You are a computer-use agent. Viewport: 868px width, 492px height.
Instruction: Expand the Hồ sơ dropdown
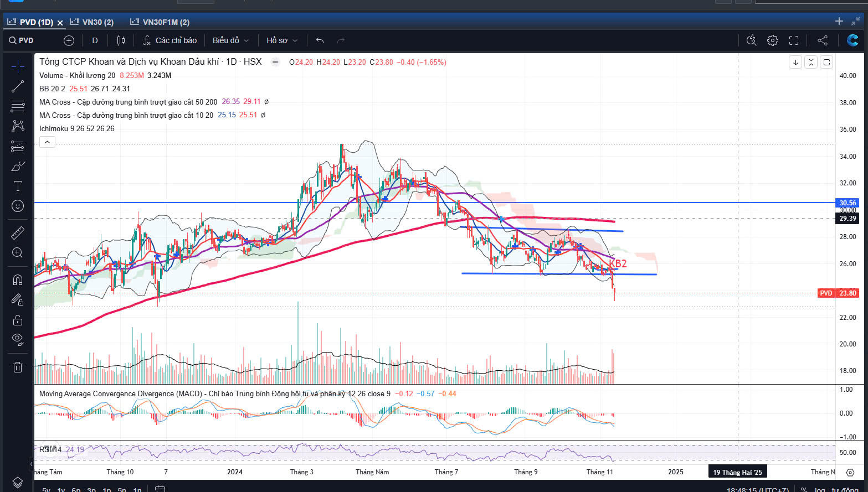(281, 40)
